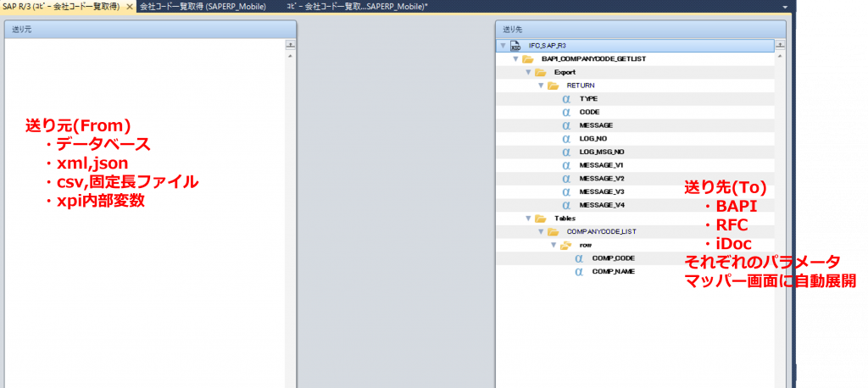Collapse the IFC_SAP_R3 root node
Viewport: 868px width, 388px height.
coord(503,46)
